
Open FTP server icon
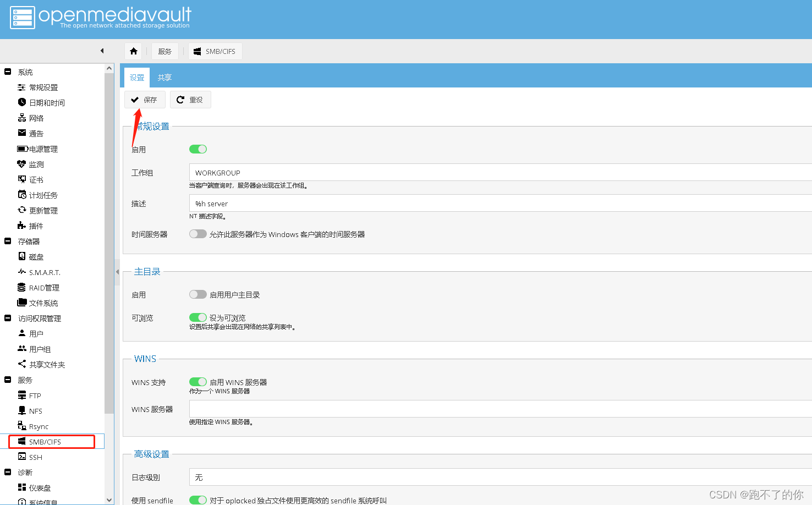(x=22, y=395)
